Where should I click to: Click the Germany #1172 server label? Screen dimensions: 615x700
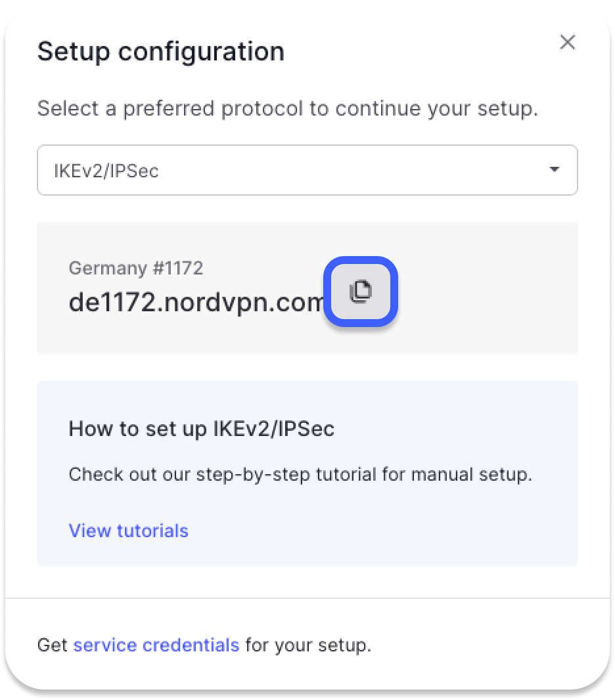pos(136,268)
